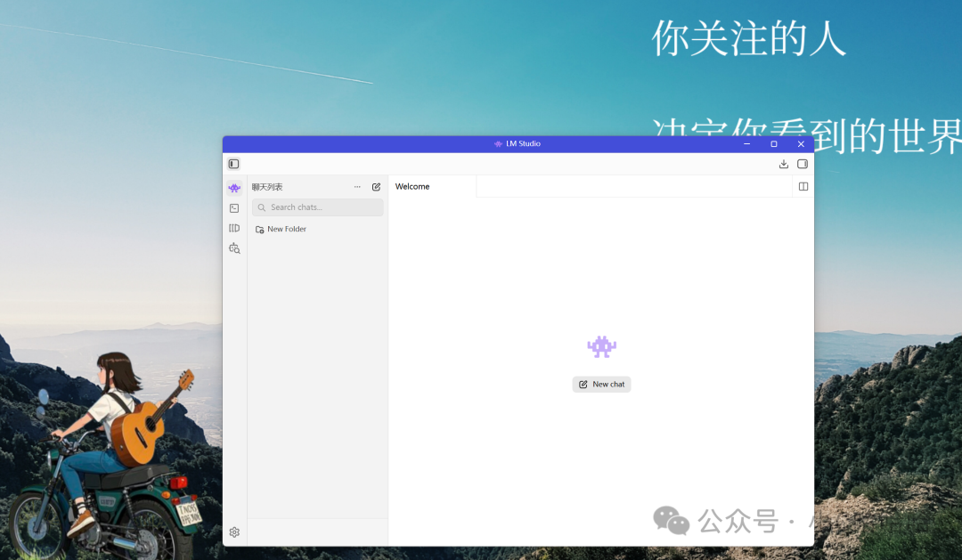The height and width of the screenshot is (560, 962).
Task: Create a New Folder
Action: click(281, 229)
